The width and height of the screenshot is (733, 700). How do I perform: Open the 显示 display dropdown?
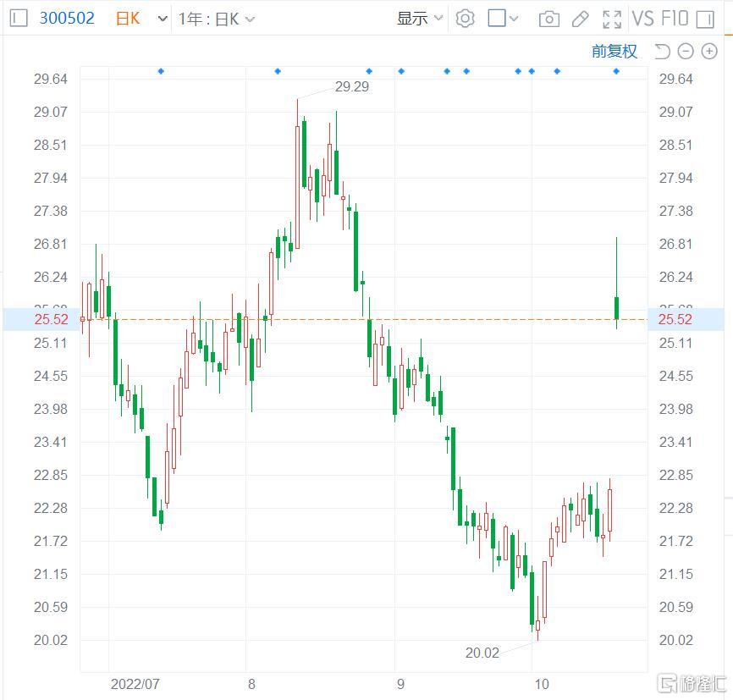tap(419, 19)
